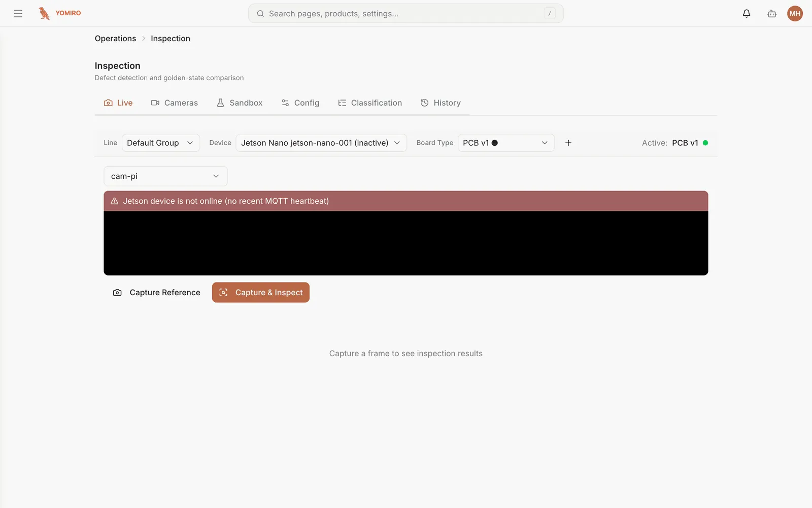Screen dimensions: 812x508
Task: Focus the search pages, products, settings field
Action: pos(405,14)
